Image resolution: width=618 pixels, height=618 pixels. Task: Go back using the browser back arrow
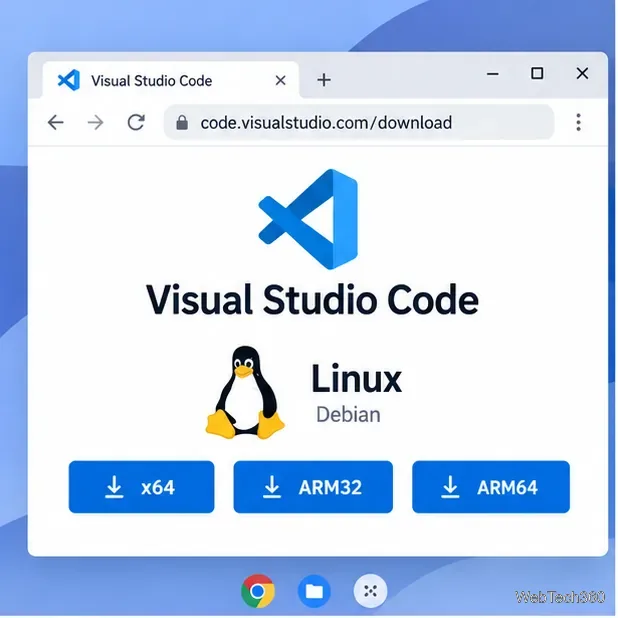point(56,123)
